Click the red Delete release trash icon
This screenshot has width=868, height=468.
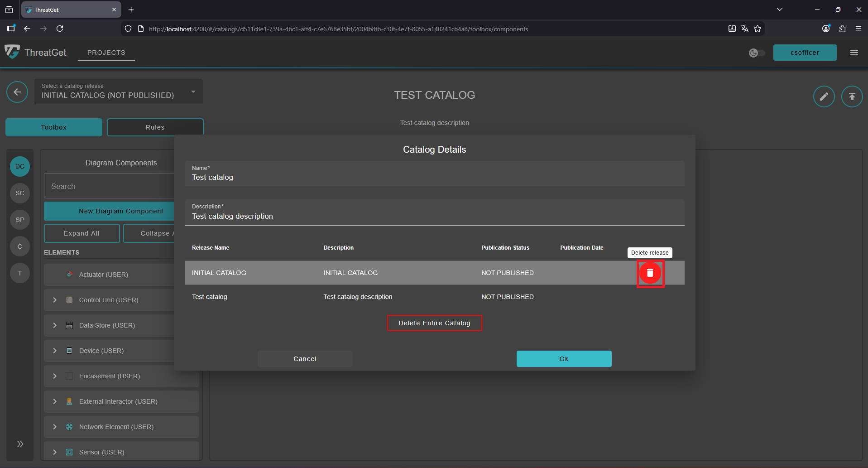pyautogui.click(x=650, y=273)
